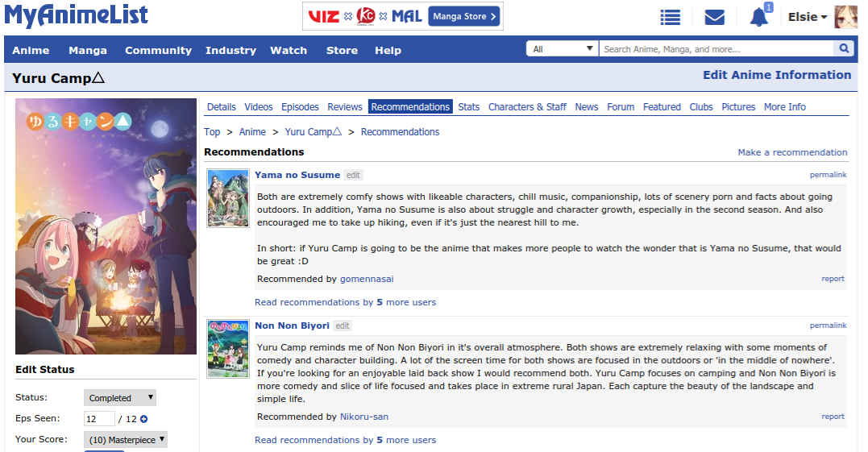
Task: Open the Yama no Susume thumbnail
Action: tap(228, 197)
